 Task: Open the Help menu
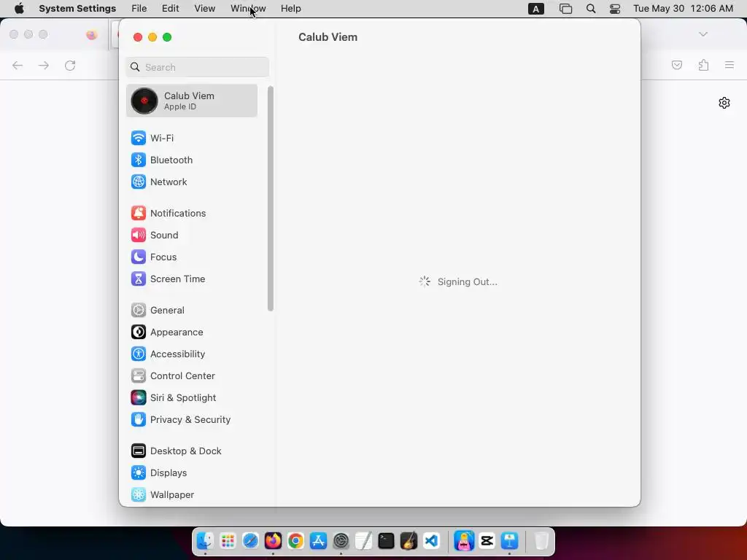click(290, 9)
